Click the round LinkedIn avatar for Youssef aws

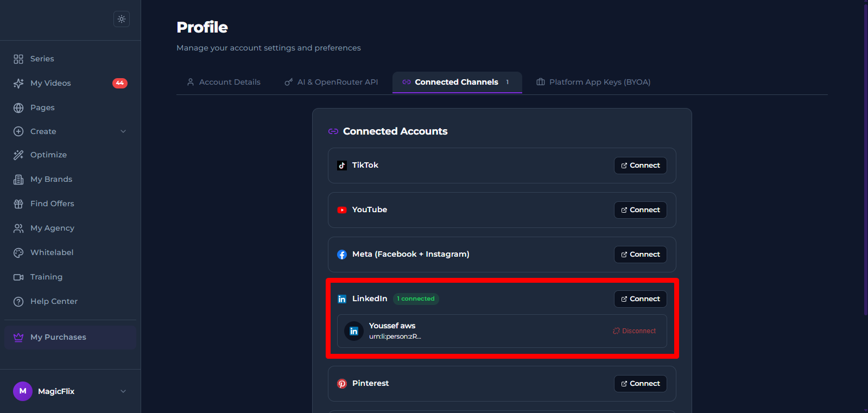tap(354, 331)
